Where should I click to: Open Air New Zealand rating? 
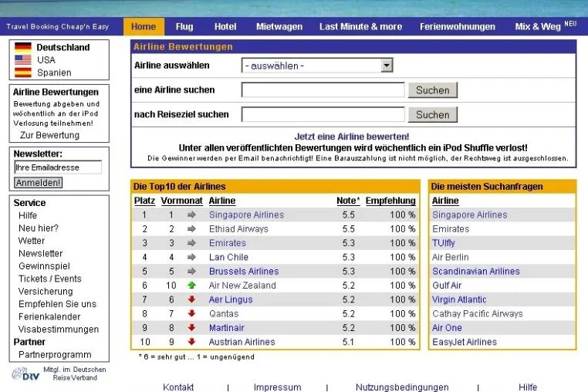(242, 286)
